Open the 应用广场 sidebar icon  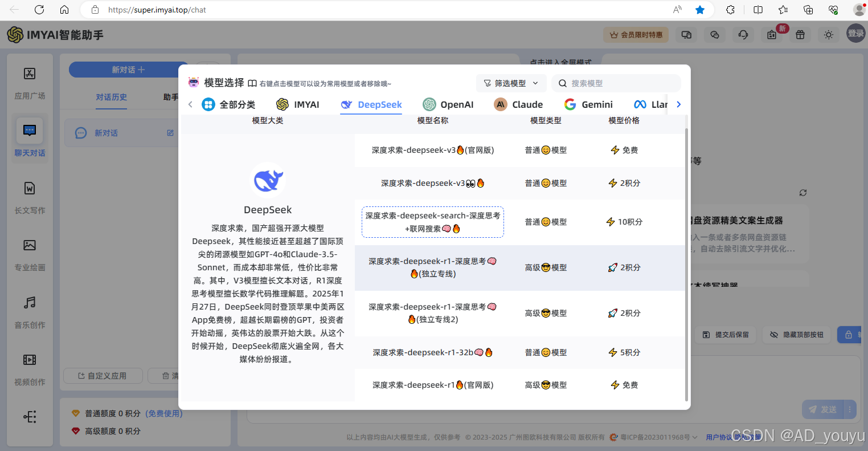30,74
